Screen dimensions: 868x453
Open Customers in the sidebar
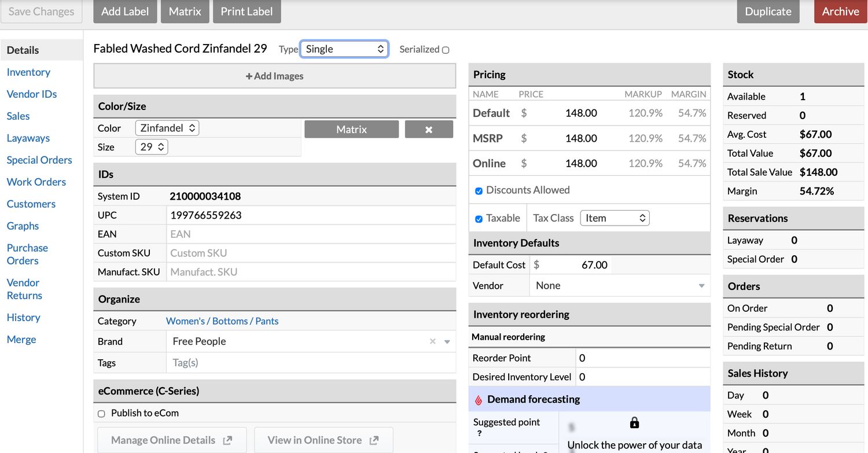[x=31, y=204]
